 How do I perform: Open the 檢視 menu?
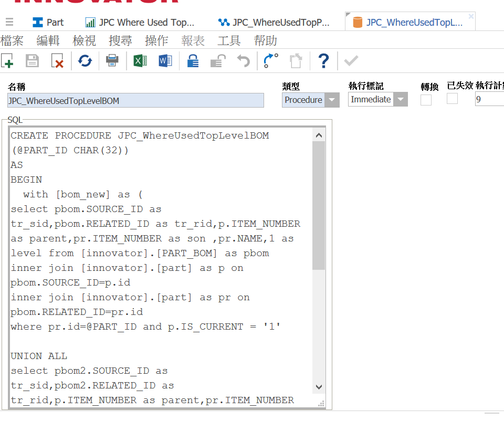84,40
